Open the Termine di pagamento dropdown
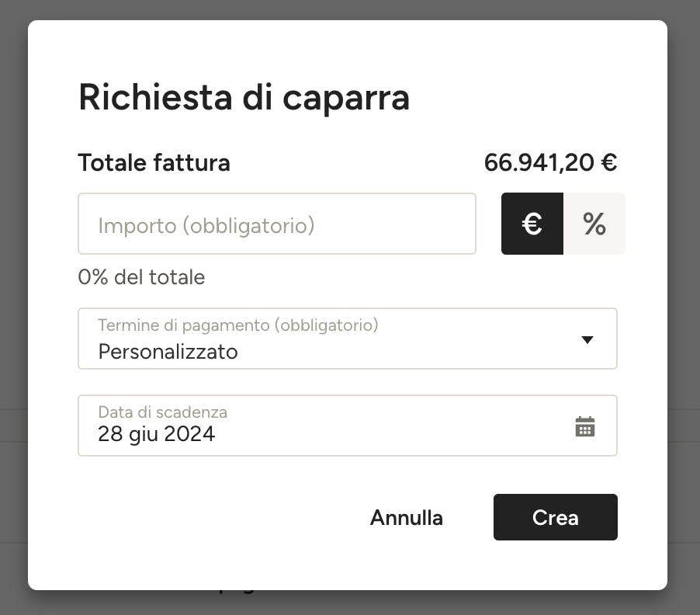Viewport: 700px width, 615px height. click(x=348, y=339)
